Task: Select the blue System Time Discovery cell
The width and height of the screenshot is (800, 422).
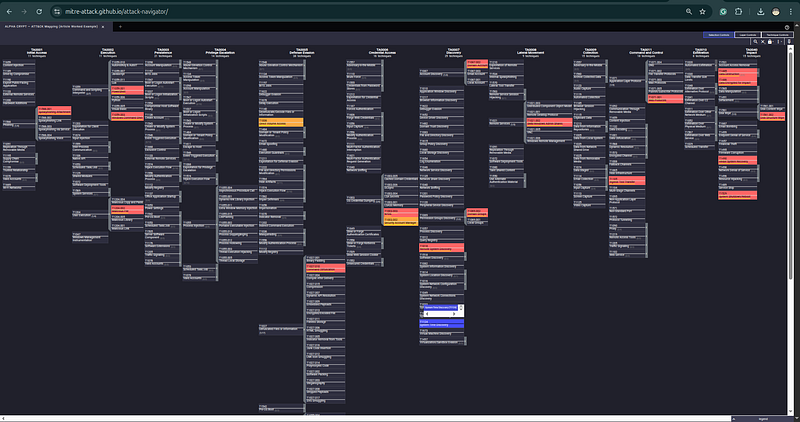Action: point(441,324)
